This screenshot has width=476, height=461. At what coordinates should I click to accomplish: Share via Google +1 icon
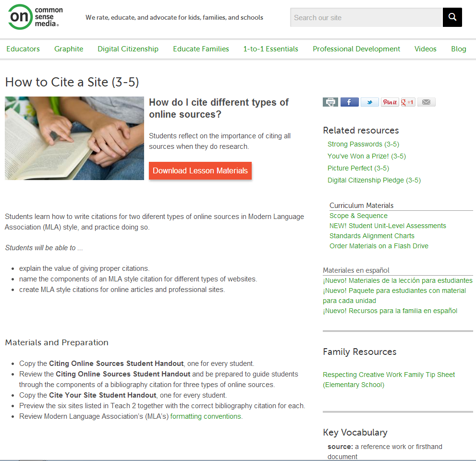[408, 102]
